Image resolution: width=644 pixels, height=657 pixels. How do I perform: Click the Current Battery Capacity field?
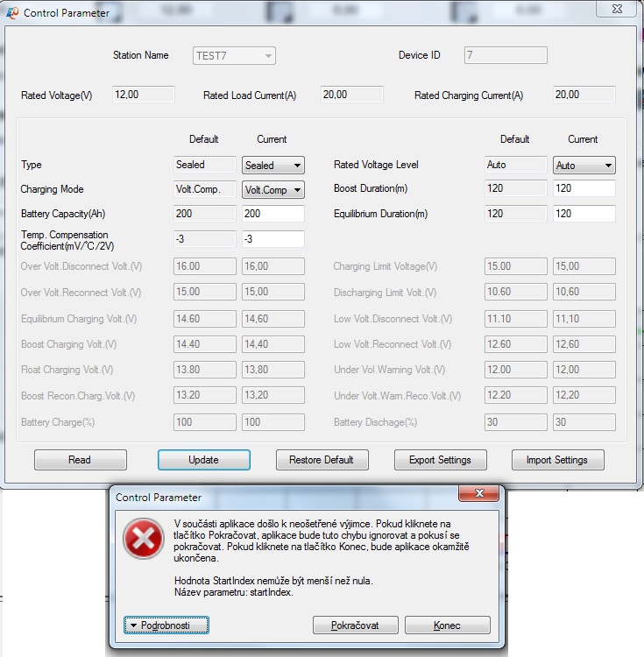pos(273,214)
